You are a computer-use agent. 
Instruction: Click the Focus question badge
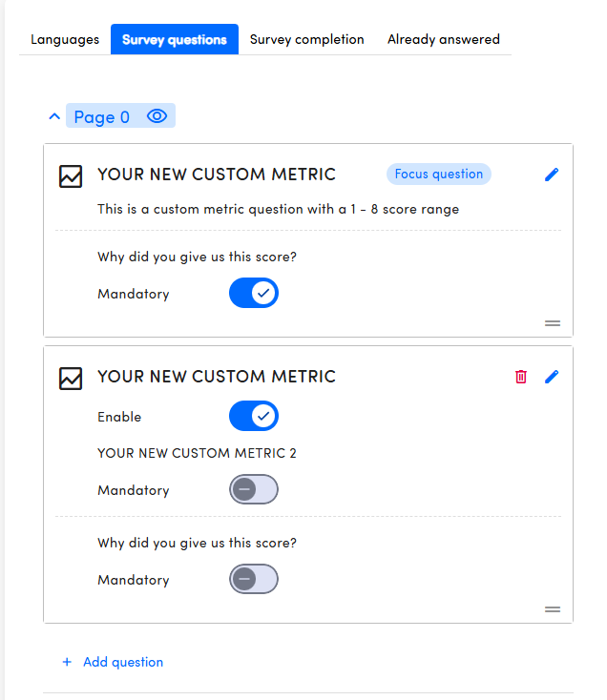[x=439, y=175]
